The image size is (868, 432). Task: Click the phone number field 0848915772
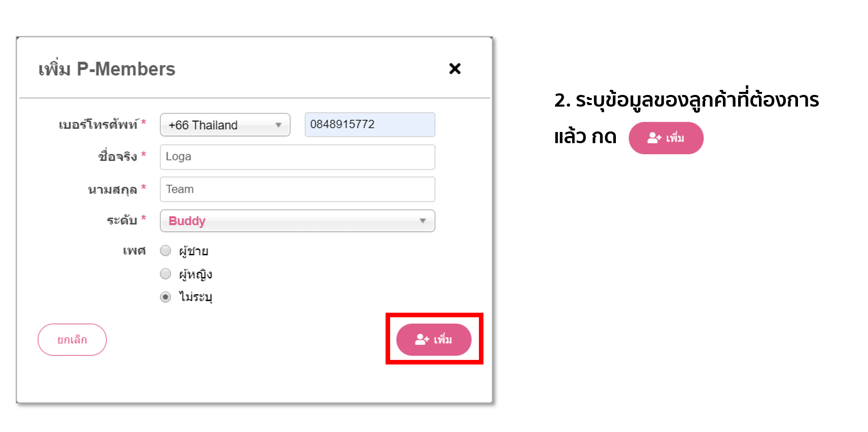[370, 124]
